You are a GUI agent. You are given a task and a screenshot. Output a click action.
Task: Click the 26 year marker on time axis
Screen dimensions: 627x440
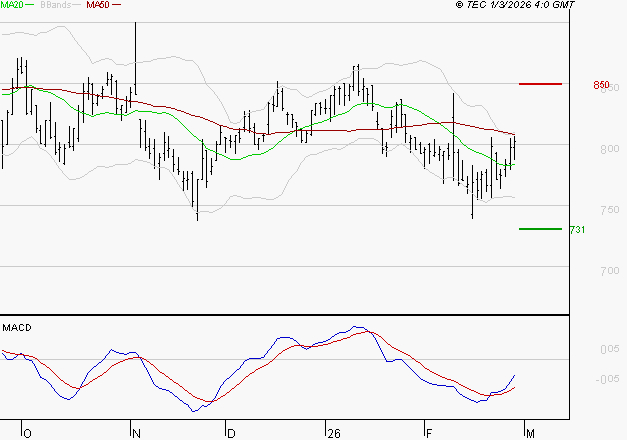click(333, 434)
